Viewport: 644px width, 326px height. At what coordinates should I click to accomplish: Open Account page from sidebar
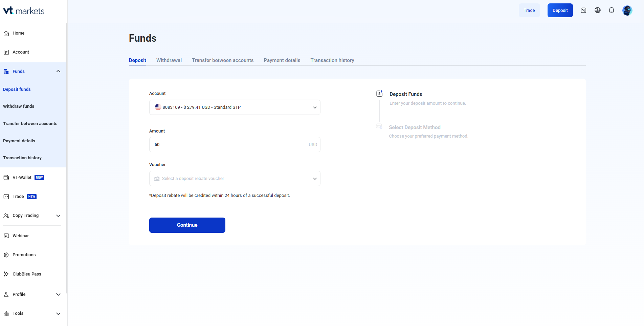coord(21,52)
